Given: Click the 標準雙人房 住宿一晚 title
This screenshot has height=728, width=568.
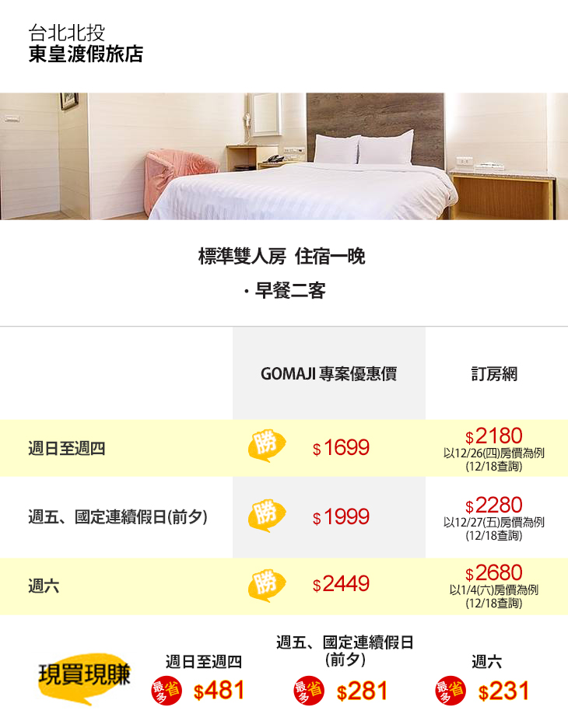Looking at the screenshot, I should pyautogui.click(x=282, y=257).
